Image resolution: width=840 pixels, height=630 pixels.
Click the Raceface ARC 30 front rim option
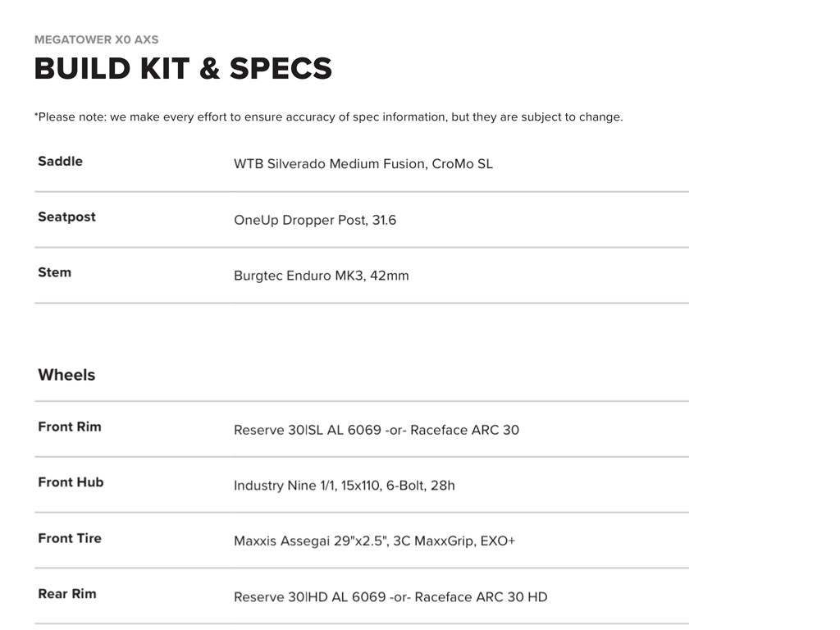464,430
